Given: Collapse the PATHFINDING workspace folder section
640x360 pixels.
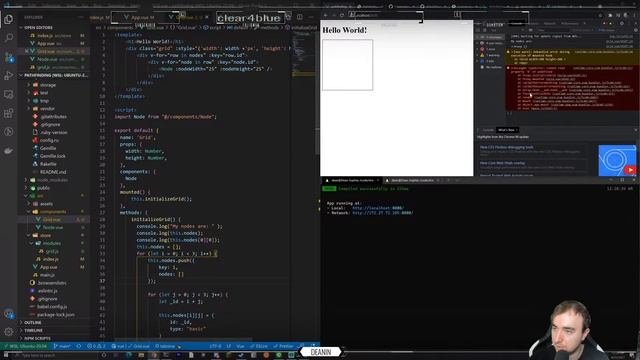Looking at the screenshot, I should [53, 76].
